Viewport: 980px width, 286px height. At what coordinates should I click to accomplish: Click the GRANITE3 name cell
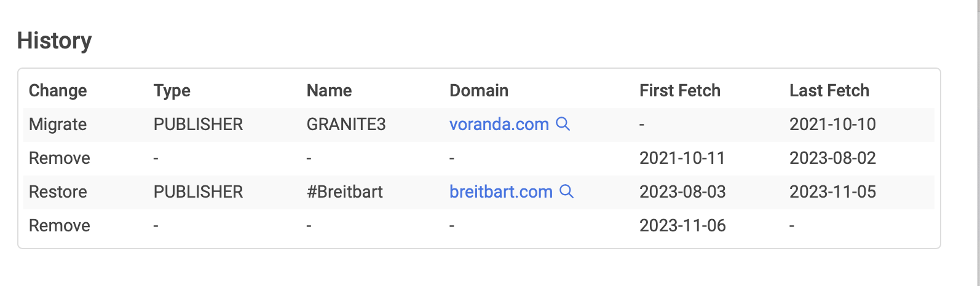346,125
